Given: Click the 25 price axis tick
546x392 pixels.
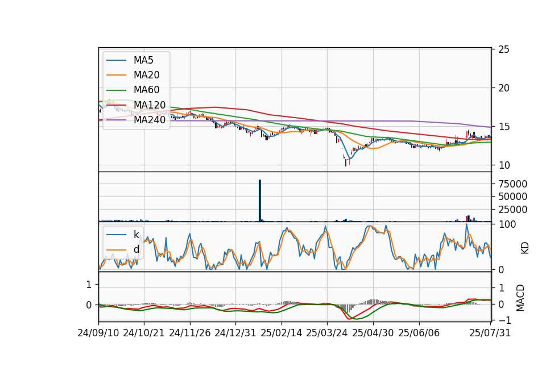Looking at the screenshot, I should (x=504, y=49).
